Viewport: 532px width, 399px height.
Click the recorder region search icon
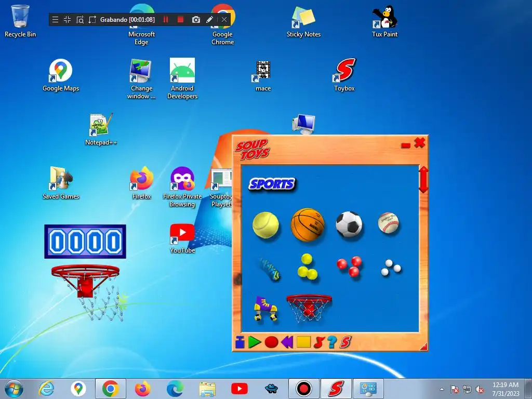tap(79, 20)
